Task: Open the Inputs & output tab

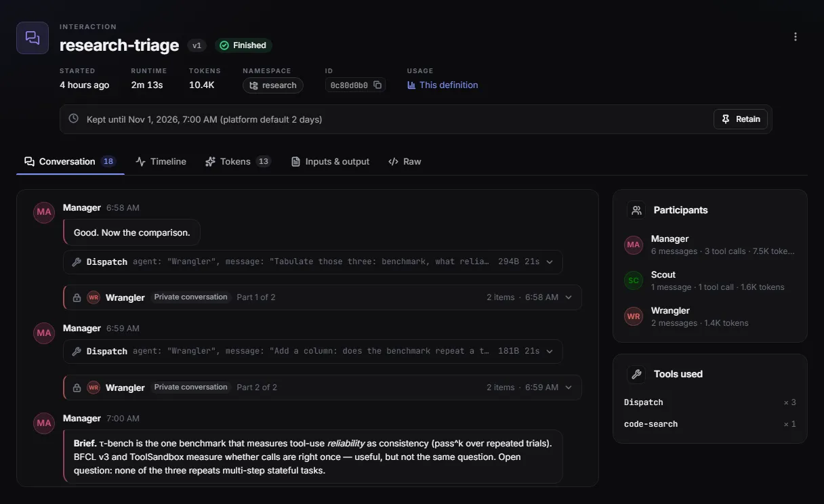Action: coord(330,161)
